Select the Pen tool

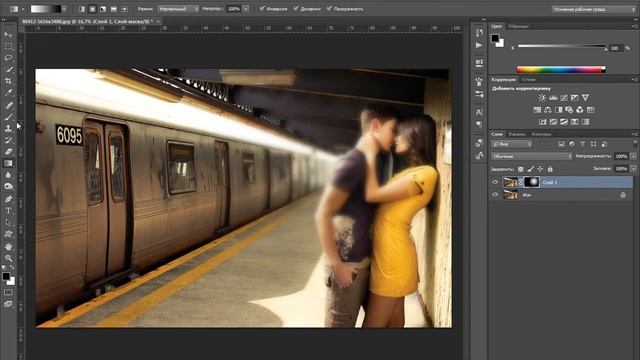[8, 199]
